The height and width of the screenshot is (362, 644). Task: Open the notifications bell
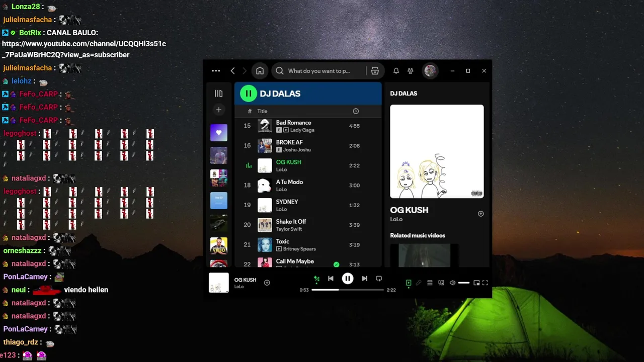[396, 71]
